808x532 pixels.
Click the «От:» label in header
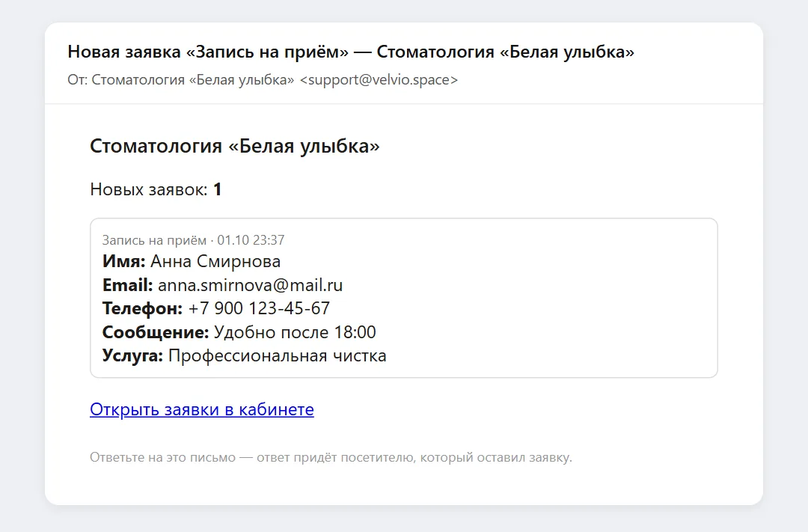coord(77,80)
